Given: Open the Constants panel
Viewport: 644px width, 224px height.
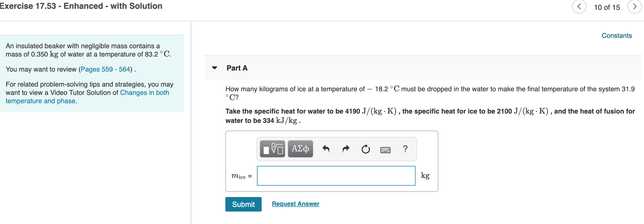Looking at the screenshot, I should (617, 36).
